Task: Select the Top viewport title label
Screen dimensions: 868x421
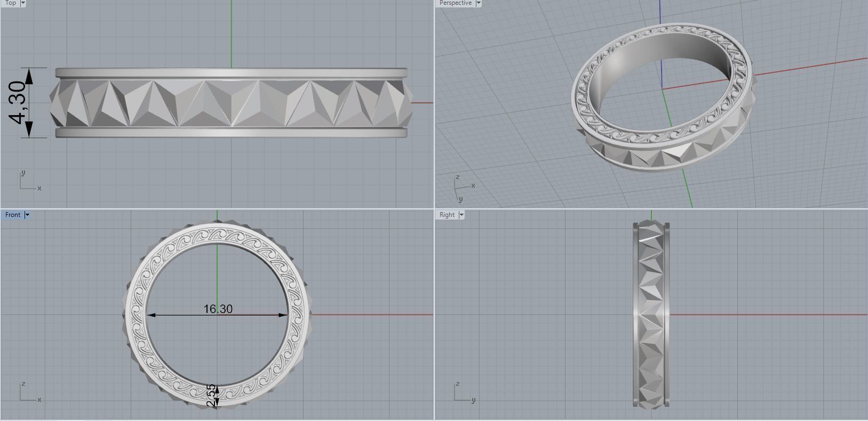Action: click(10, 3)
